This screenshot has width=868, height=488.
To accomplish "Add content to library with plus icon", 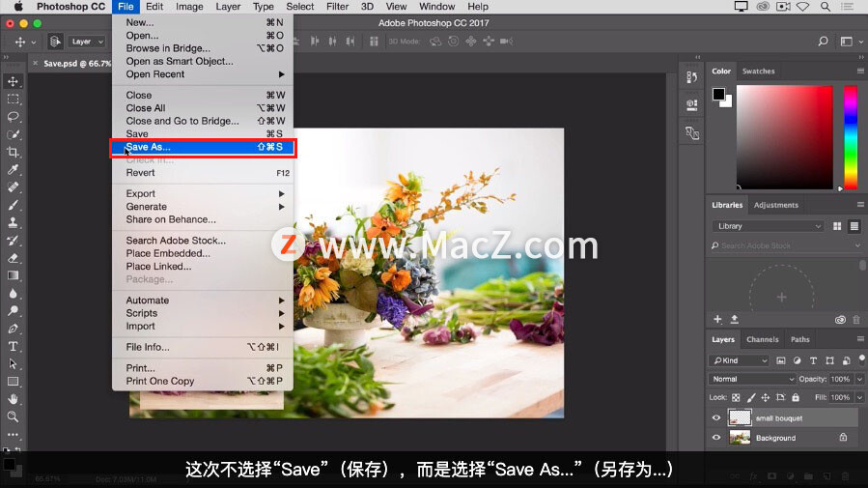I will tap(717, 319).
